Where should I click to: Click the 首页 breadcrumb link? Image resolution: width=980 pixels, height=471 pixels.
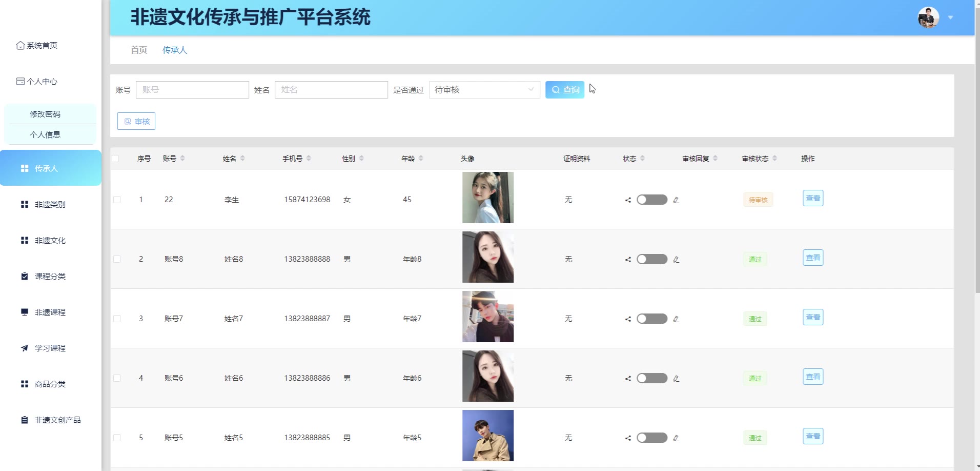pos(139,50)
